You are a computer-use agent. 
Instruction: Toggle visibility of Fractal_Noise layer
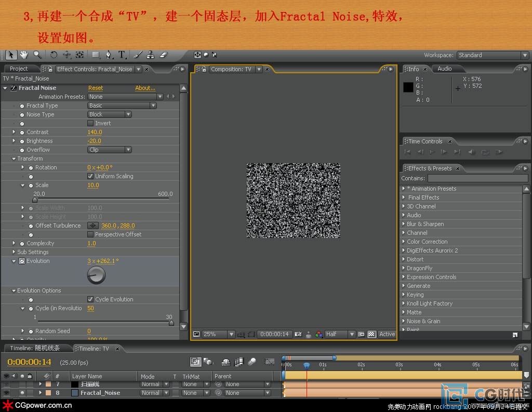(x=6, y=393)
